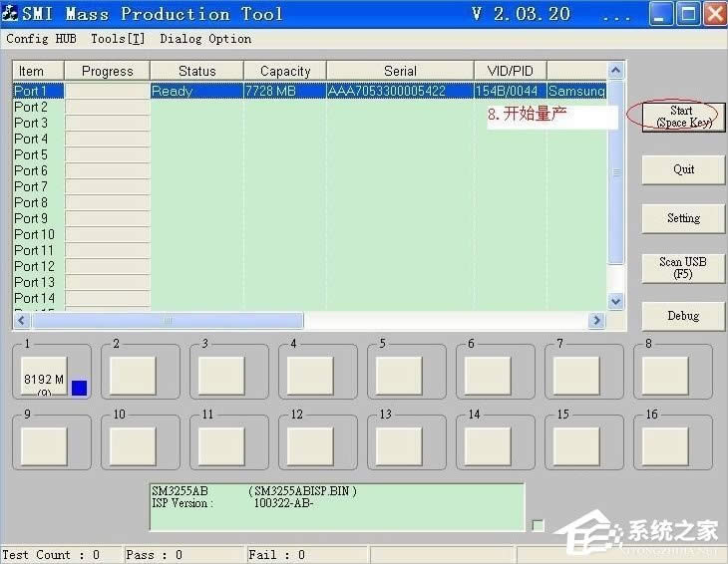Open the Dialog Option menu
The height and width of the screenshot is (564, 728).
pos(205,39)
